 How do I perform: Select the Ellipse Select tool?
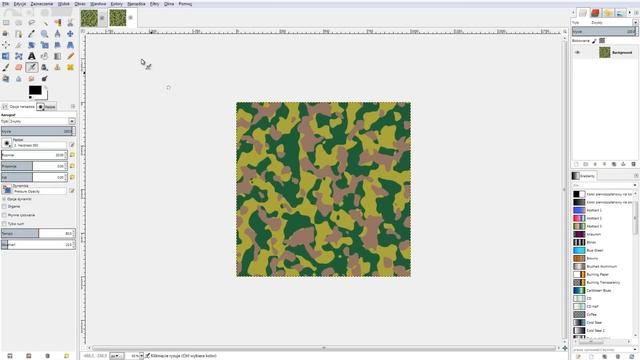(x=18, y=22)
